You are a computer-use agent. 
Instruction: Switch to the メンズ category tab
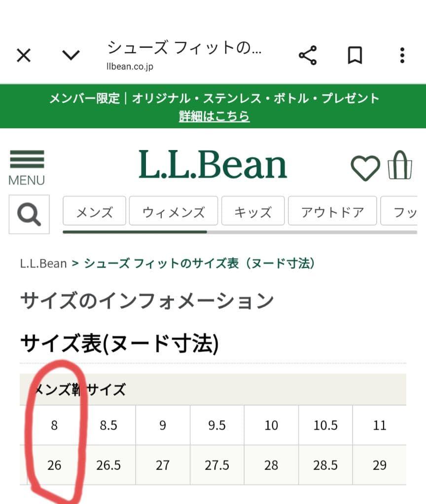[x=94, y=211]
